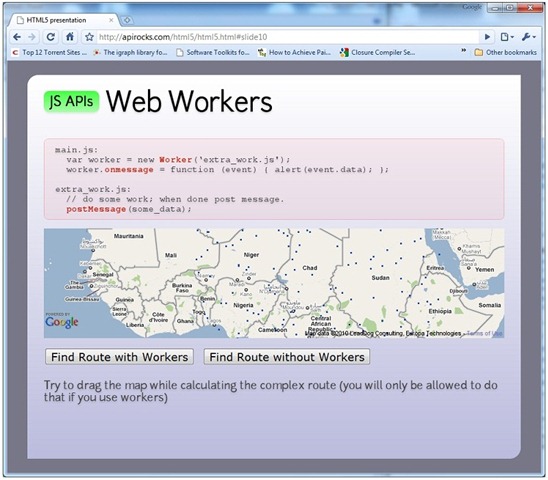Click the JS APIs green badge
The height and width of the screenshot is (480, 548).
(x=71, y=102)
